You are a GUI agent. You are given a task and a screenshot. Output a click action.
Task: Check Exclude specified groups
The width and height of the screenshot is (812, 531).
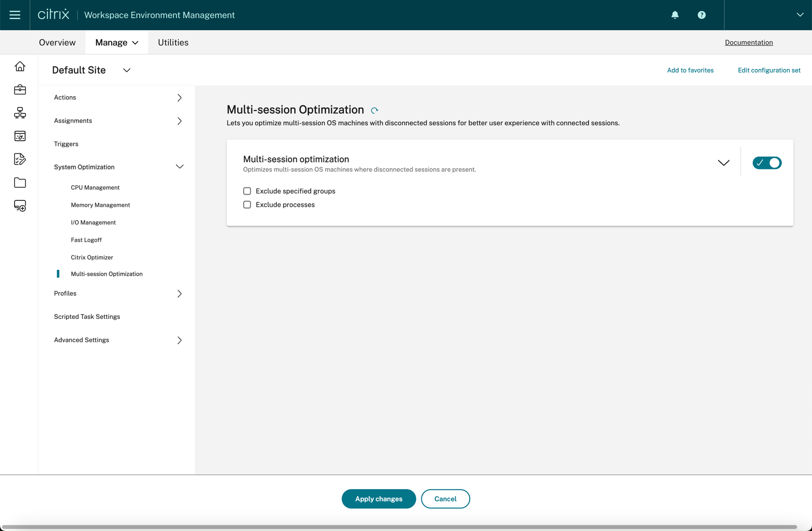tap(247, 191)
